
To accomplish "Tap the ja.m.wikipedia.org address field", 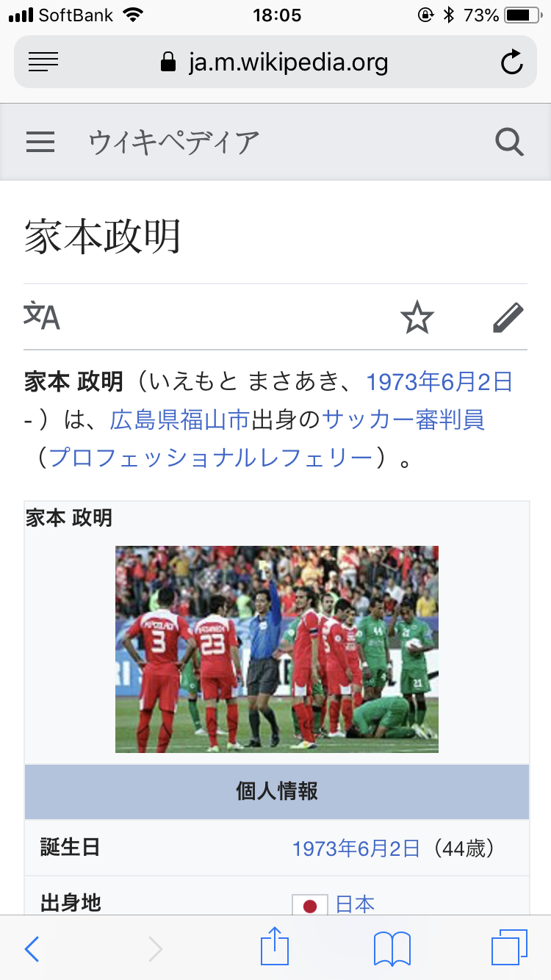I will pos(275,62).
